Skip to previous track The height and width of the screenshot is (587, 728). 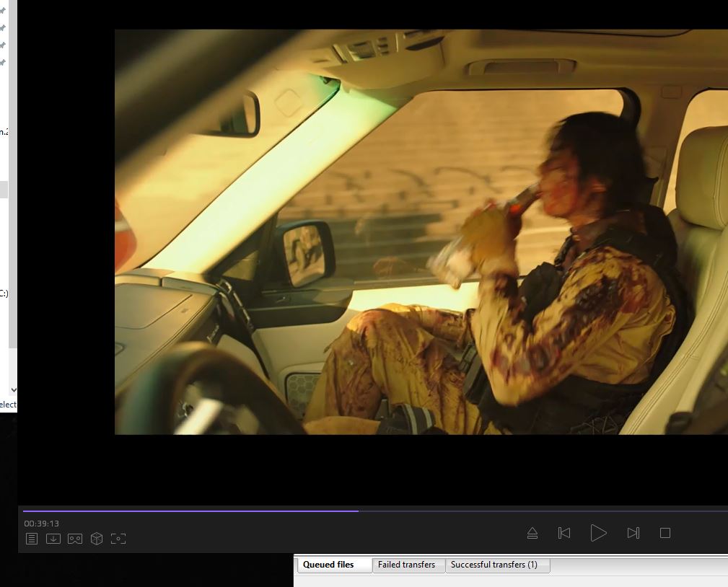pos(564,533)
